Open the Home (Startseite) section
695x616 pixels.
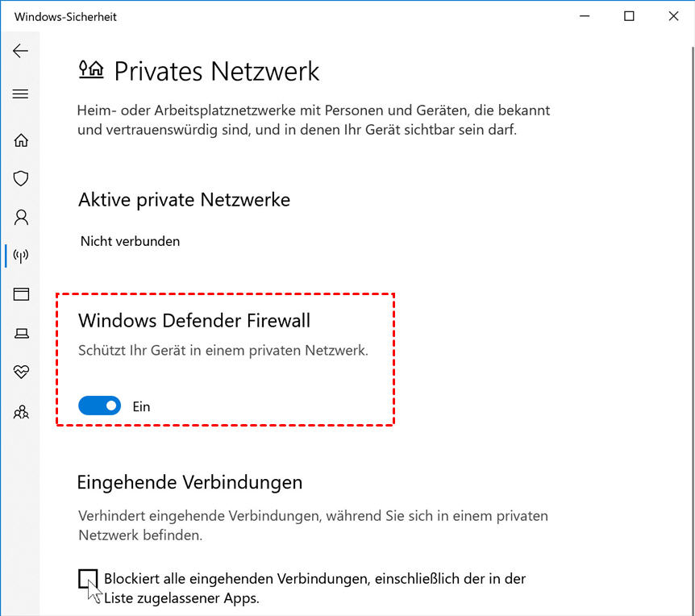[21, 140]
